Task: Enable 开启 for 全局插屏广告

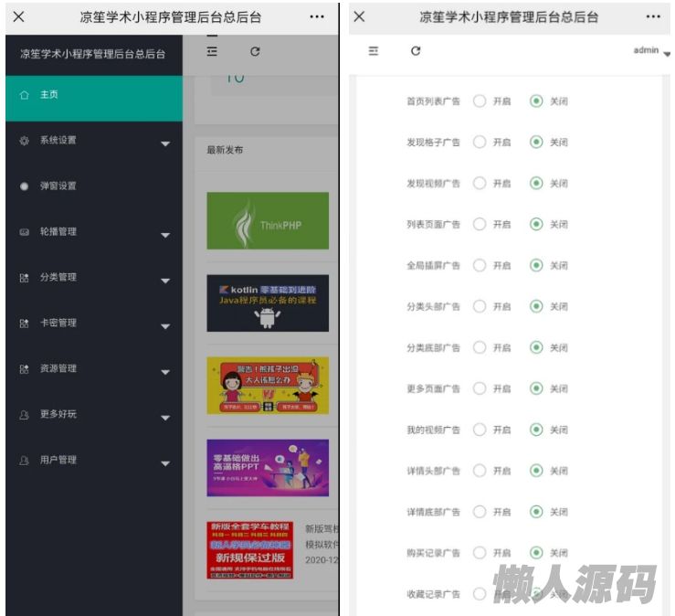Action: tap(480, 265)
